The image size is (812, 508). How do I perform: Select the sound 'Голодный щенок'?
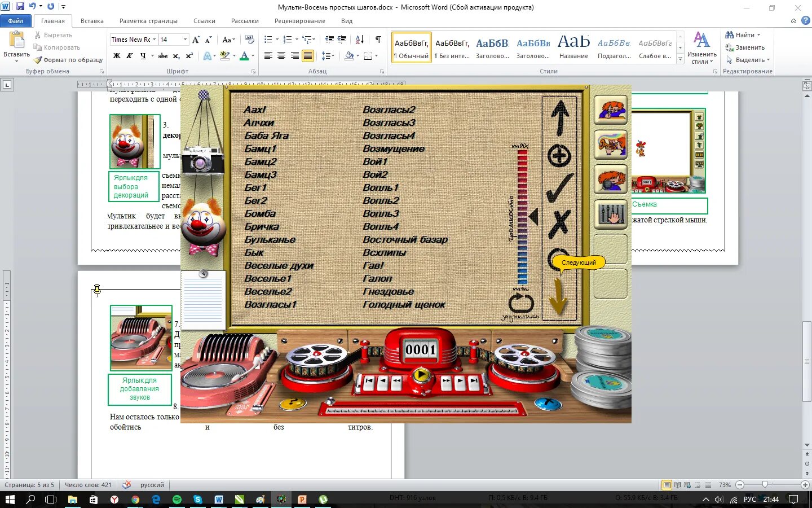tap(404, 304)
